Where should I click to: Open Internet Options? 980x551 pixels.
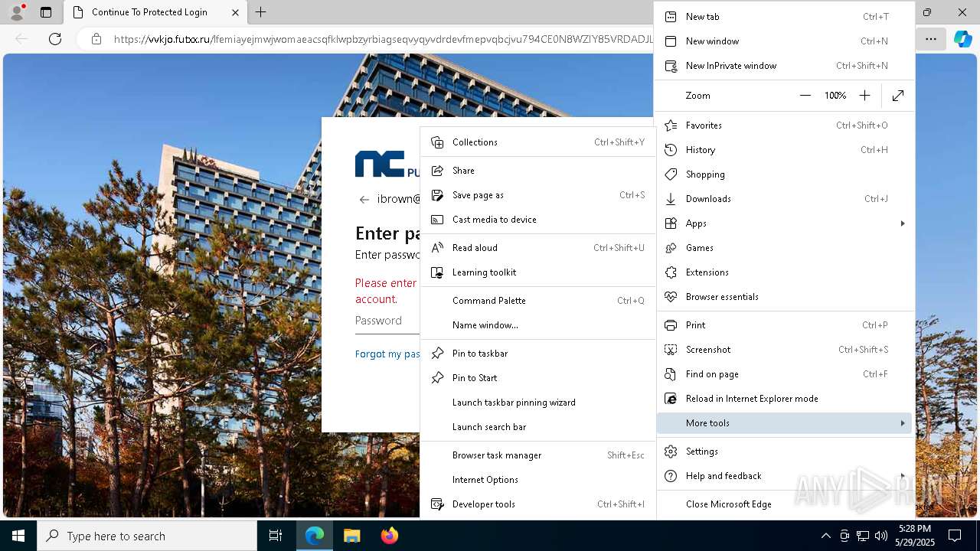tap(538, 480)
